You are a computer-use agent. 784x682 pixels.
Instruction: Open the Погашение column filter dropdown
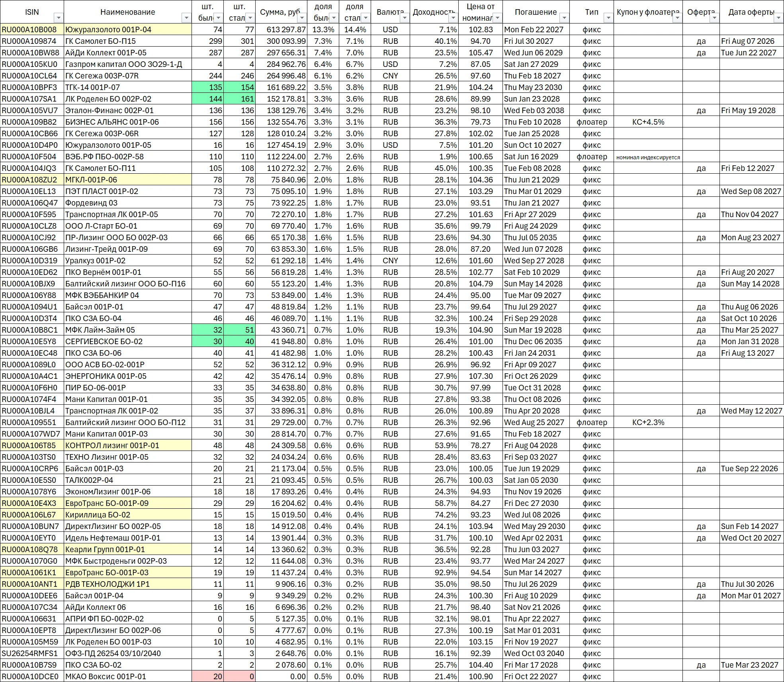point(564,18)
